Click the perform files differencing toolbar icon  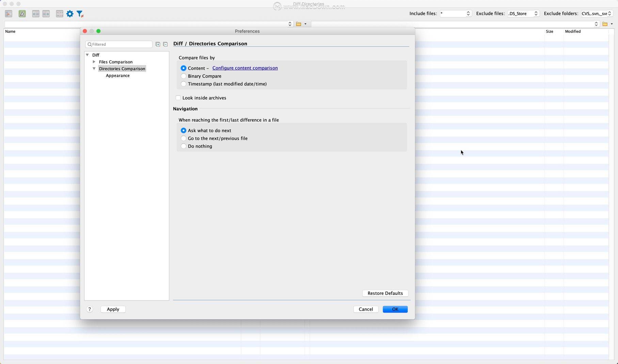[x=9, y=14]
